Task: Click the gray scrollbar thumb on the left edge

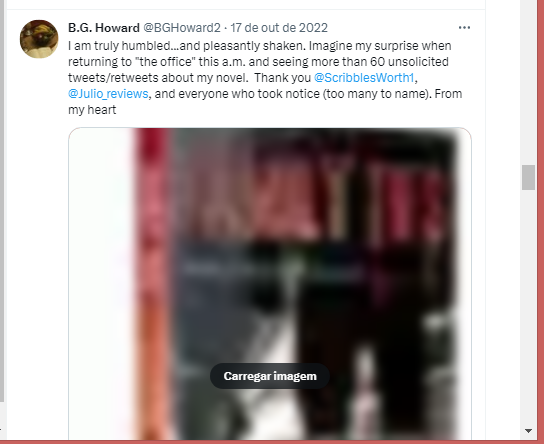Action: (x=2, y=201)
